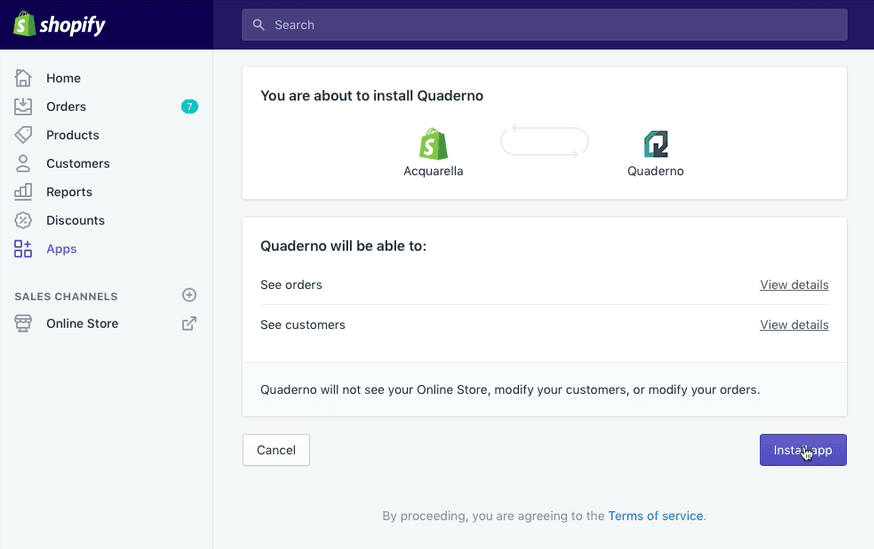Open the Orders count badge

click(190, 106)
